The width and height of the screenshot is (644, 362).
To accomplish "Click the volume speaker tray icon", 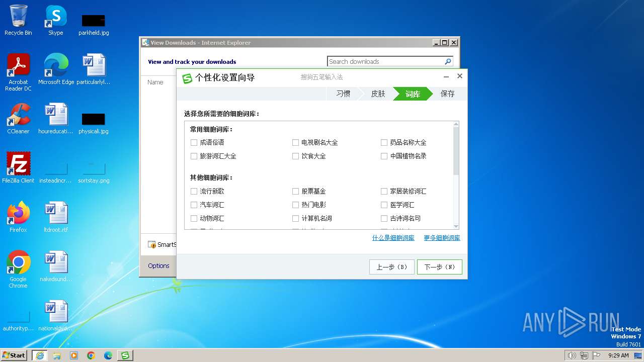I will (x=572, y=355).
